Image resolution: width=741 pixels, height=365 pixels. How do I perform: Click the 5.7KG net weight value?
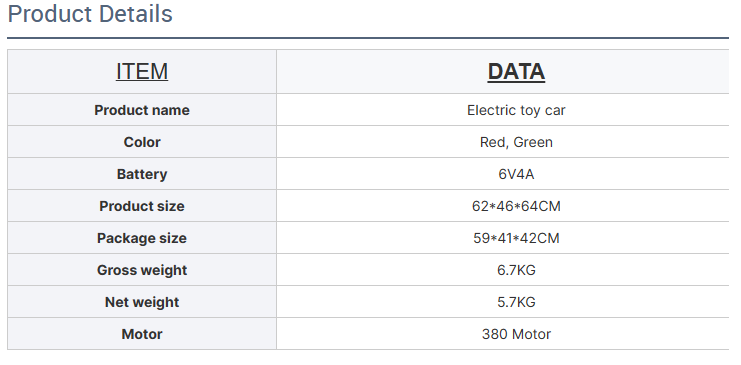click(x=516, y=302)
